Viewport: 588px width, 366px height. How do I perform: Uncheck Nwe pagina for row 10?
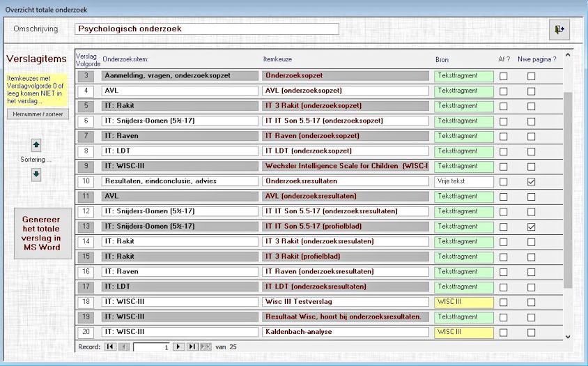click(x=531, y=181)
